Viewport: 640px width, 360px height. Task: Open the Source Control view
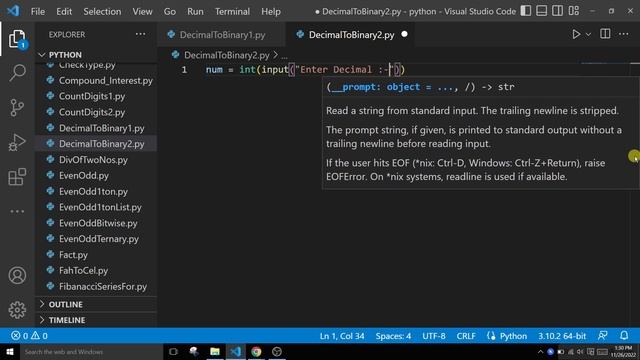pos(17,108)
